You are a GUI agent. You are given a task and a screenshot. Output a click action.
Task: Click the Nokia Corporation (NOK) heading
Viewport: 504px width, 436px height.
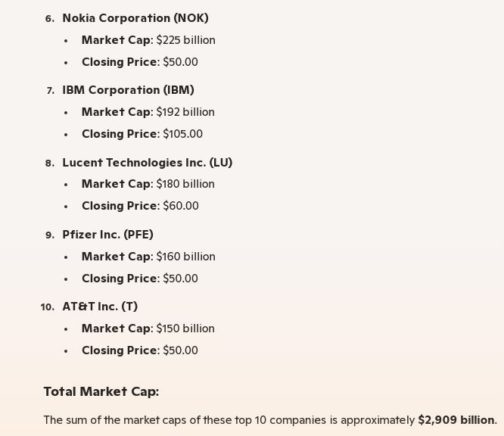click(x=135, y=18)
